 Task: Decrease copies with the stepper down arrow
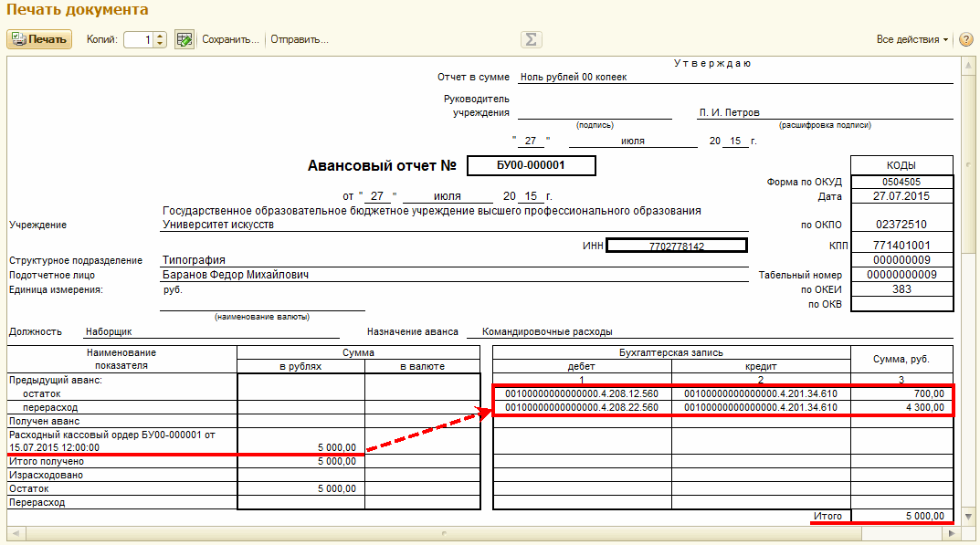tap(160, 44)
